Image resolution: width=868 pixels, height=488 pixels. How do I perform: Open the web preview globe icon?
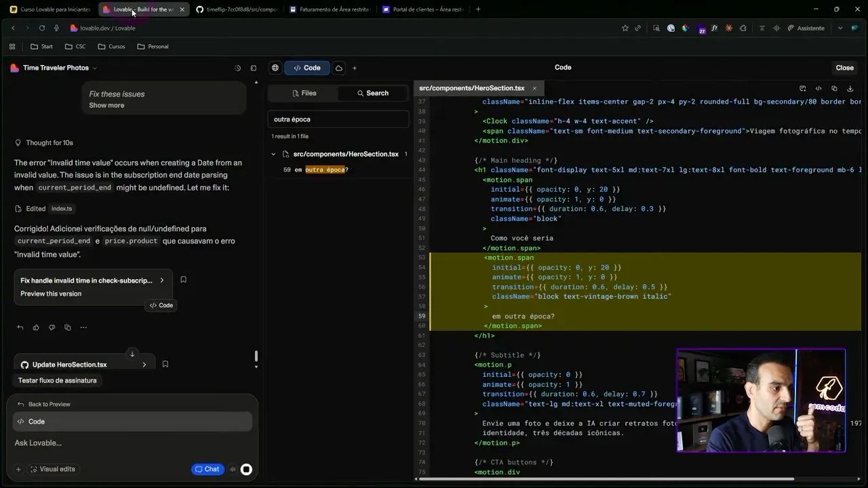[x=275, y=68]
